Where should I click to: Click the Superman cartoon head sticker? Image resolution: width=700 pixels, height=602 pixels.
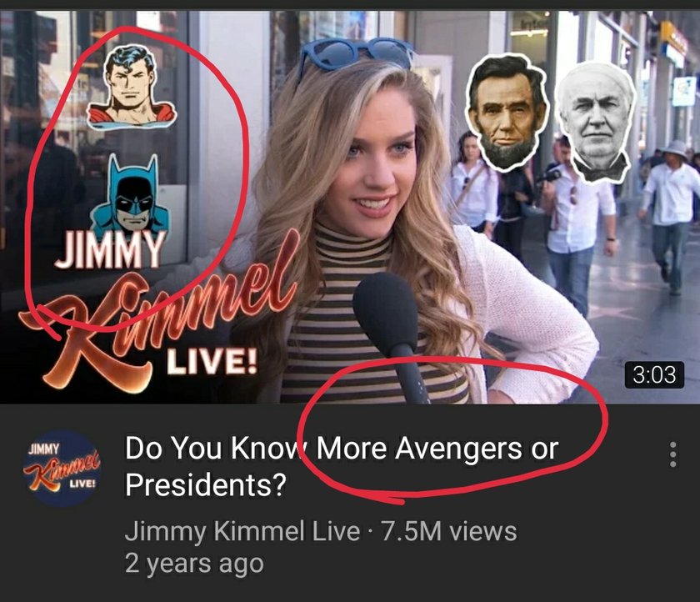coord(132,86)
